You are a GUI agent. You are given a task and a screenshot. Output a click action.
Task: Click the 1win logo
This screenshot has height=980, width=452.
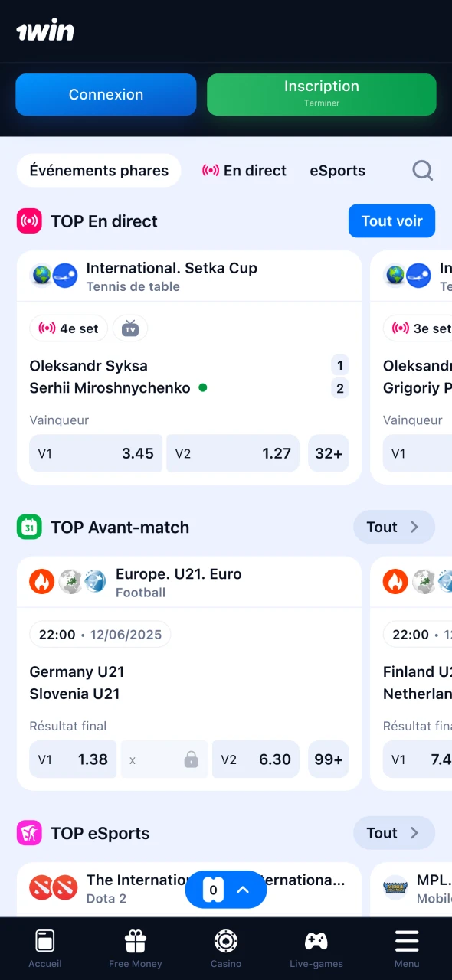tap(45, 31)
